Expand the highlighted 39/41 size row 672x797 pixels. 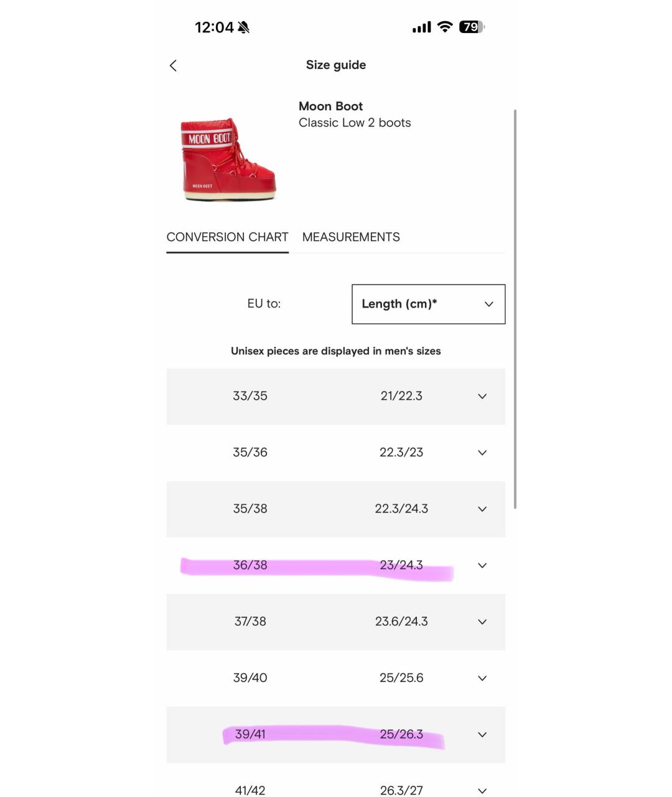pyautogui.click(x=482, y=735)
